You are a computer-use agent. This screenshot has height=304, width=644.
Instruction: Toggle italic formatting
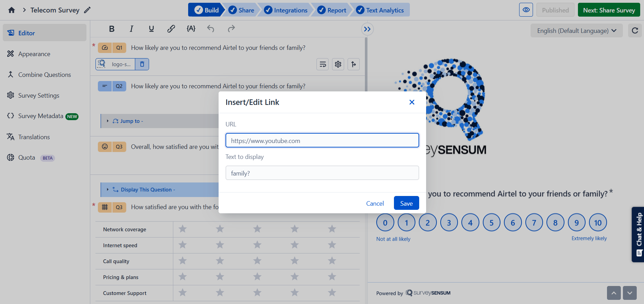131,29
